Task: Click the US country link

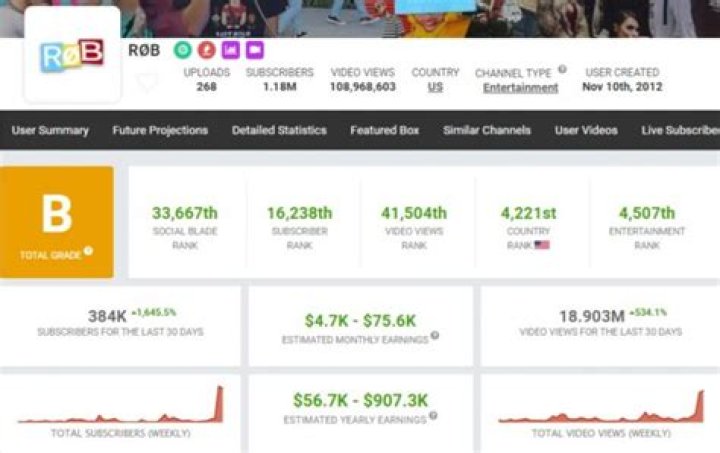Action: pos(435,87)
